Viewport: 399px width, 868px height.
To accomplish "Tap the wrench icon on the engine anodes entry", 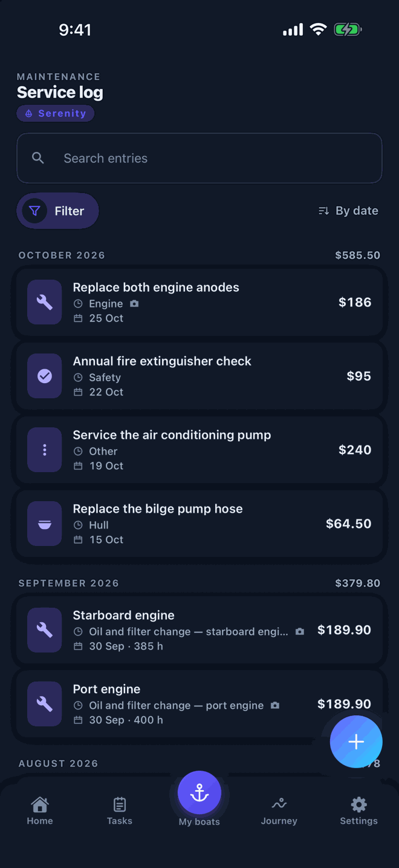I will pyautogui.click(x=45, y=302).
